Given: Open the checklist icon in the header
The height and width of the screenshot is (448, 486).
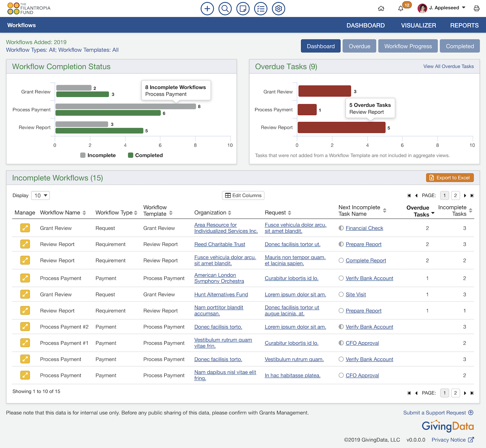Looking at the screenshot, I should pos(260,8).
